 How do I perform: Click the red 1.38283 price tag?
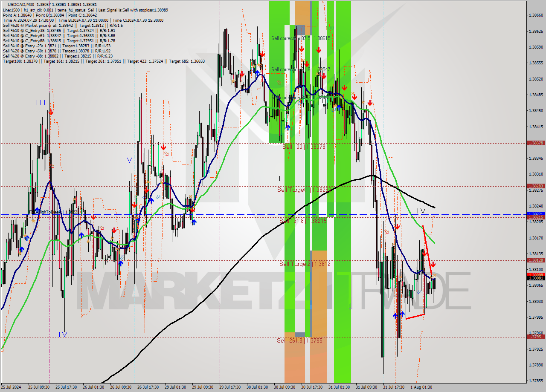pyautogui.click(x=536, y=186)
